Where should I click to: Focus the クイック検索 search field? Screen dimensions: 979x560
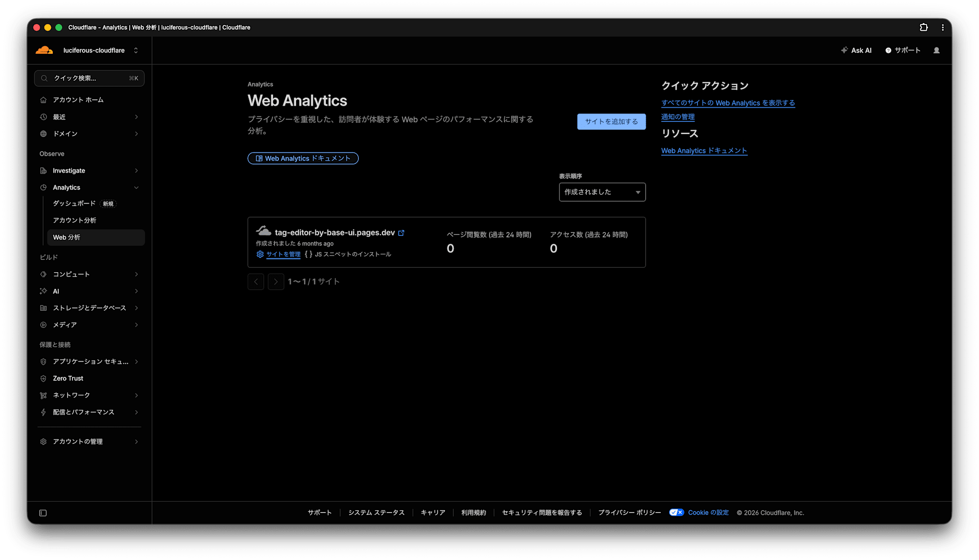(90, 78)
